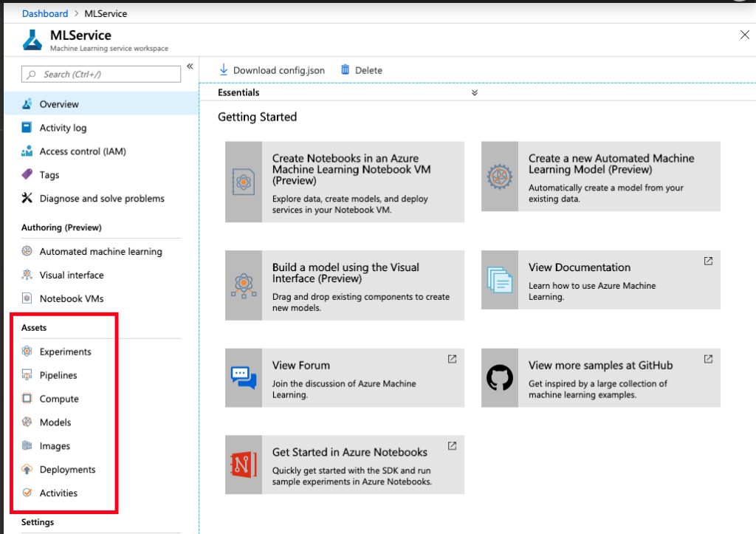
Task: Click the download arrow icon for config.json
Action: coord(224,70)
